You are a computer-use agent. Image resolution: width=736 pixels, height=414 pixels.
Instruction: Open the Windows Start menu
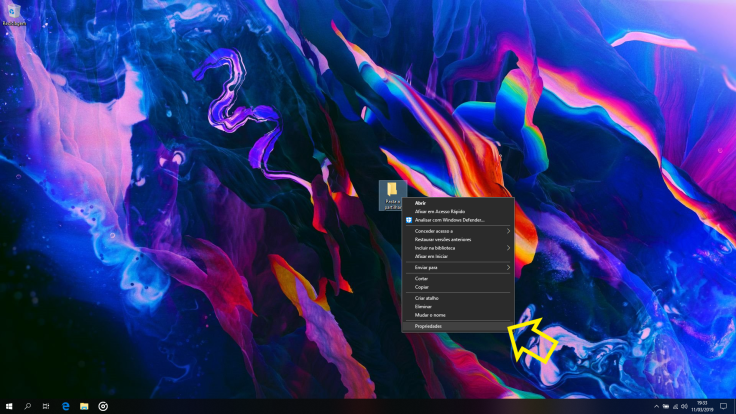pos(8,406)
